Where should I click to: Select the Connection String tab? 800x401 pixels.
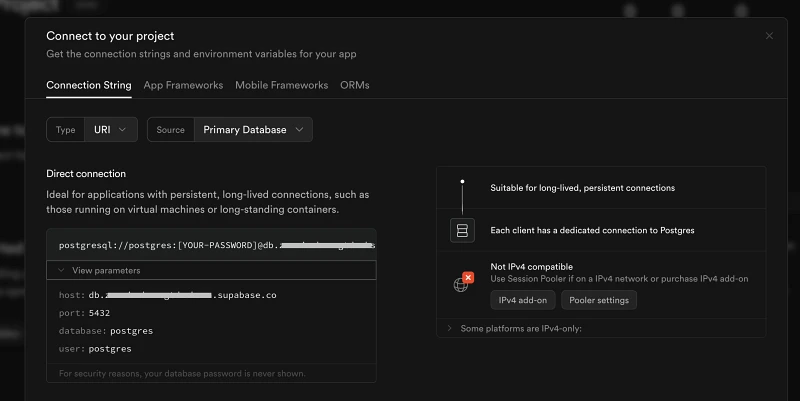(89, 85)
